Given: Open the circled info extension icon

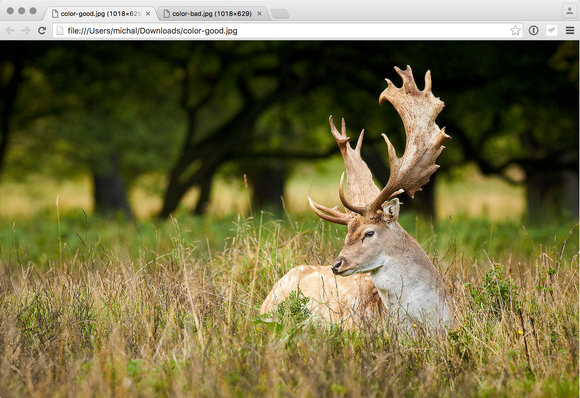Looking at the screenshot, I should [533, 30].
